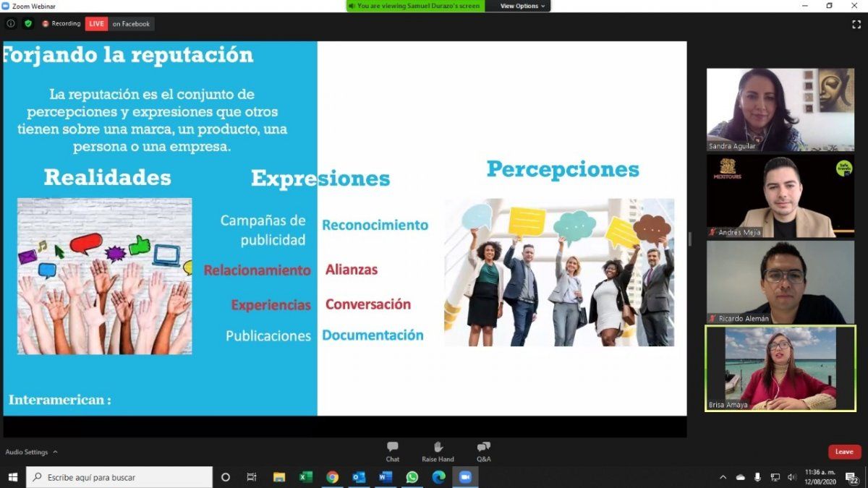Viewport: 868px width, 488px height.
Task: Leave the webinar
Action: pos(844,452)
